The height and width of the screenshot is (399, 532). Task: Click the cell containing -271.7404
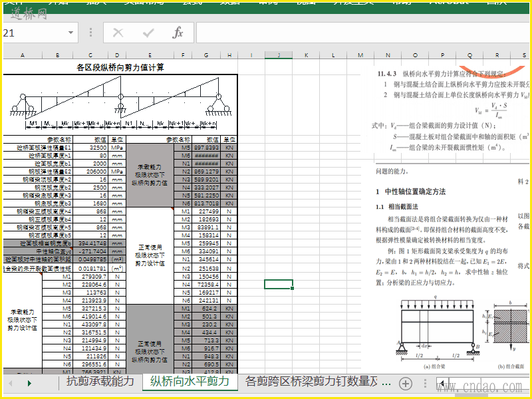tap(90, 251)
